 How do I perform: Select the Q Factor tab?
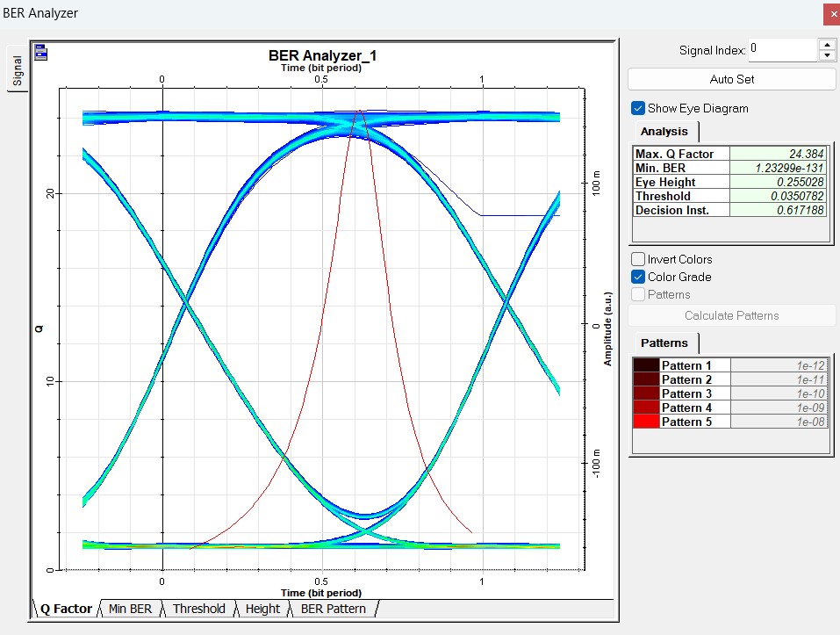pos(66,609)
